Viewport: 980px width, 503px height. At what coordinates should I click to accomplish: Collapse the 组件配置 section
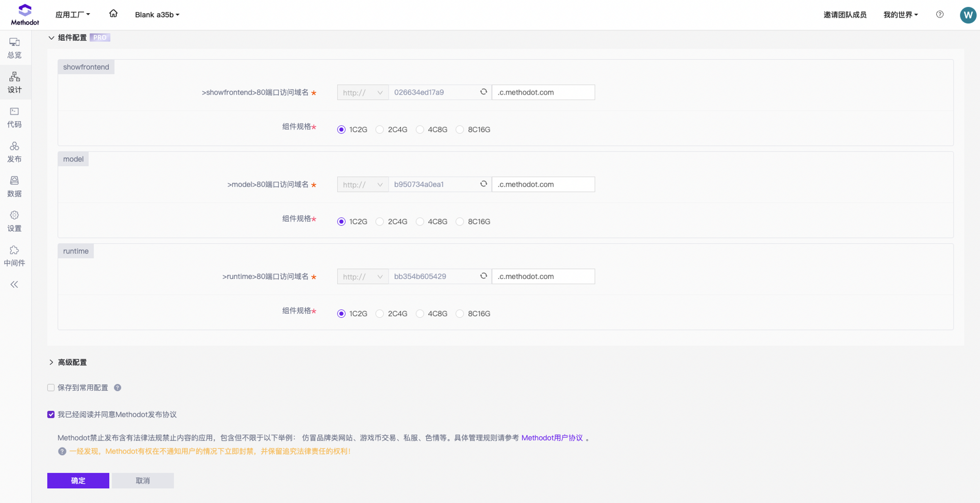coord(51,38)
